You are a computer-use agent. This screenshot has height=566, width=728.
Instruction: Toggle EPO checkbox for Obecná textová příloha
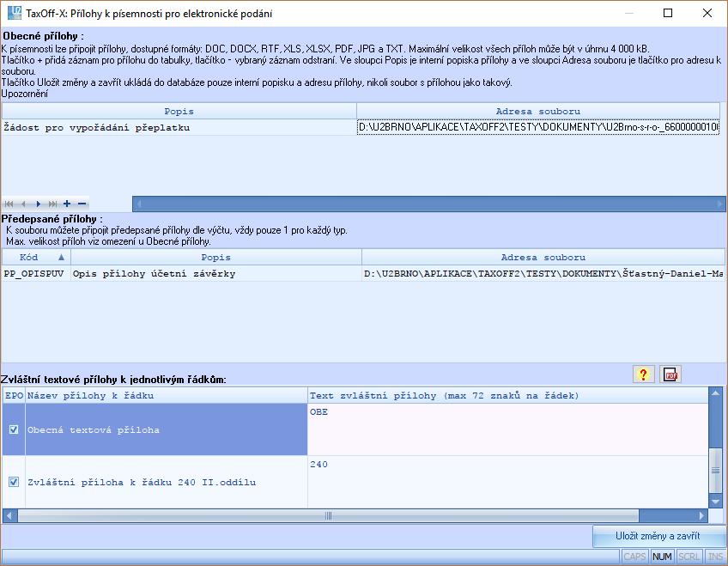coord(14,429)
